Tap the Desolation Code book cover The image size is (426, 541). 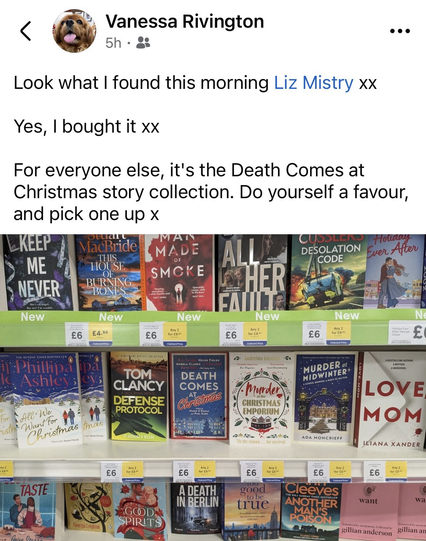pos(328,271)
